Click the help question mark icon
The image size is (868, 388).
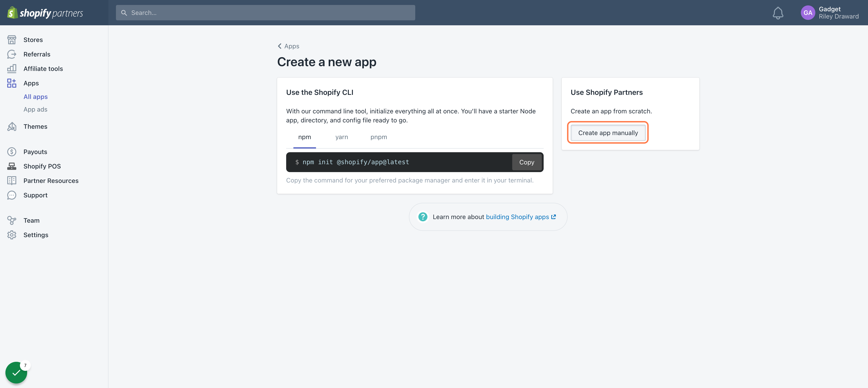pyautogui.click(x=422, y=217)
